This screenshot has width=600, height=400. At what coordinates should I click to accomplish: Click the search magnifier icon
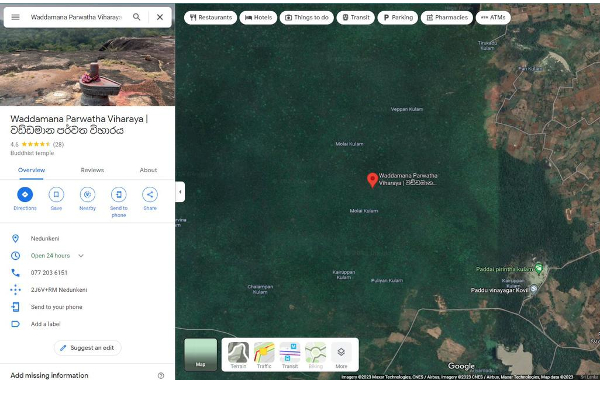point(137,17)
